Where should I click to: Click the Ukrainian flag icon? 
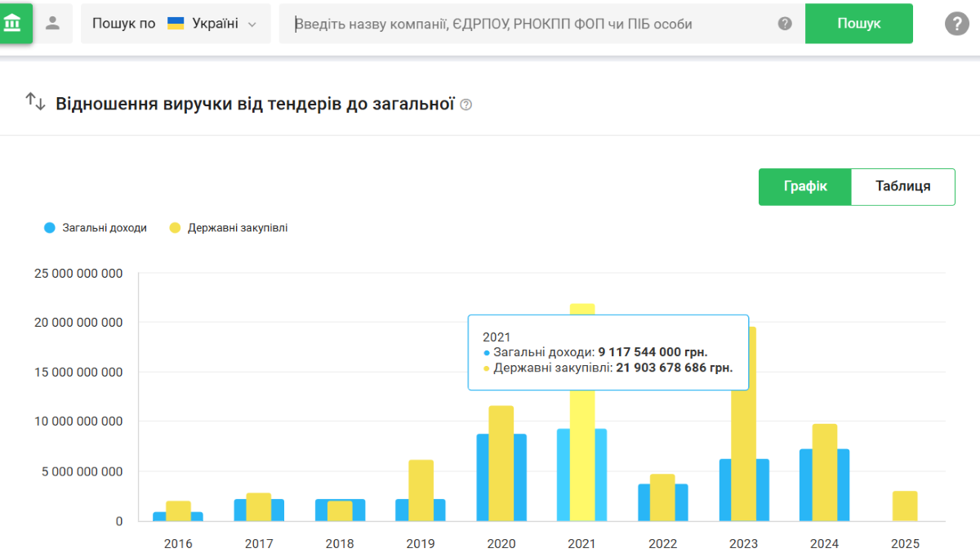pos(176,24)
